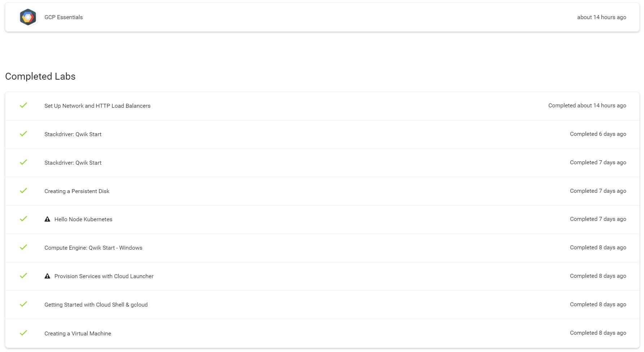Click the green checkmark for Set Up Network lab
The image size is (644, 352).
23,105
